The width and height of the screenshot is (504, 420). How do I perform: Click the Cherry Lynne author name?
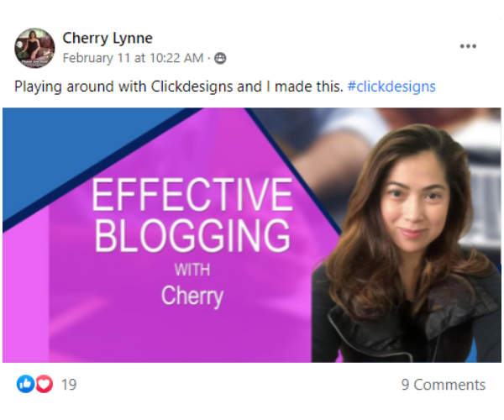(x=108, y=39)
